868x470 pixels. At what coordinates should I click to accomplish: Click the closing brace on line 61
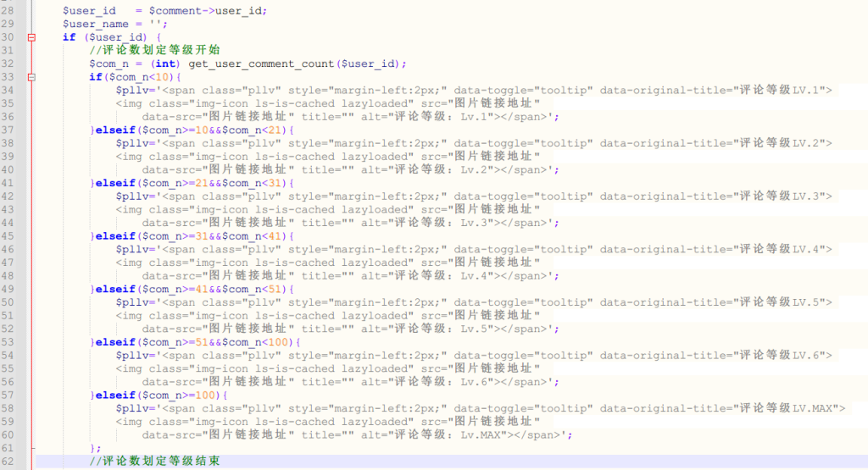tap(93, 448)
